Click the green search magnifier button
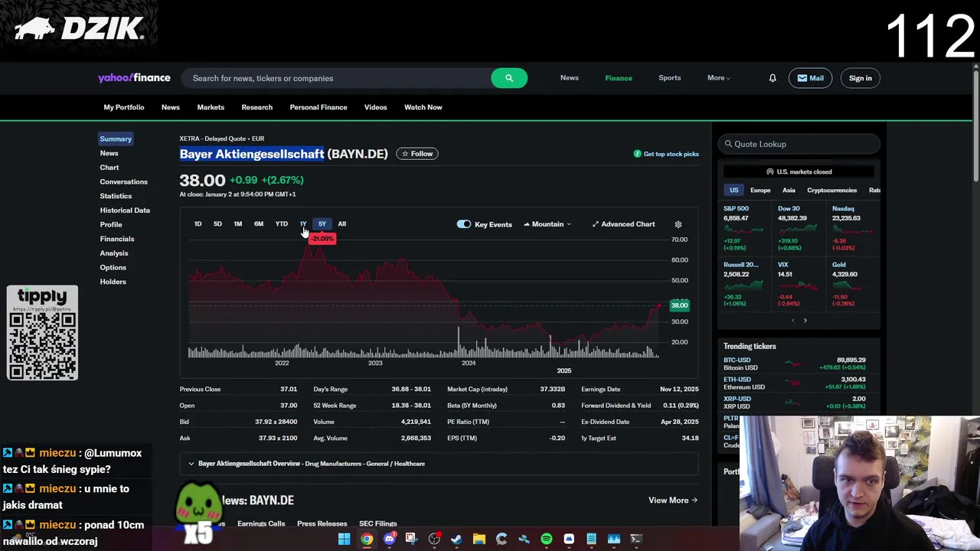The height and width of the screenshot is (551, 980). [x=509, y=78]
